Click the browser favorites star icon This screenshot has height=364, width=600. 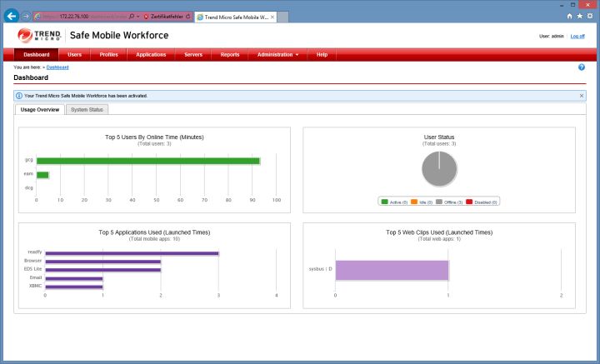[580, 16]
